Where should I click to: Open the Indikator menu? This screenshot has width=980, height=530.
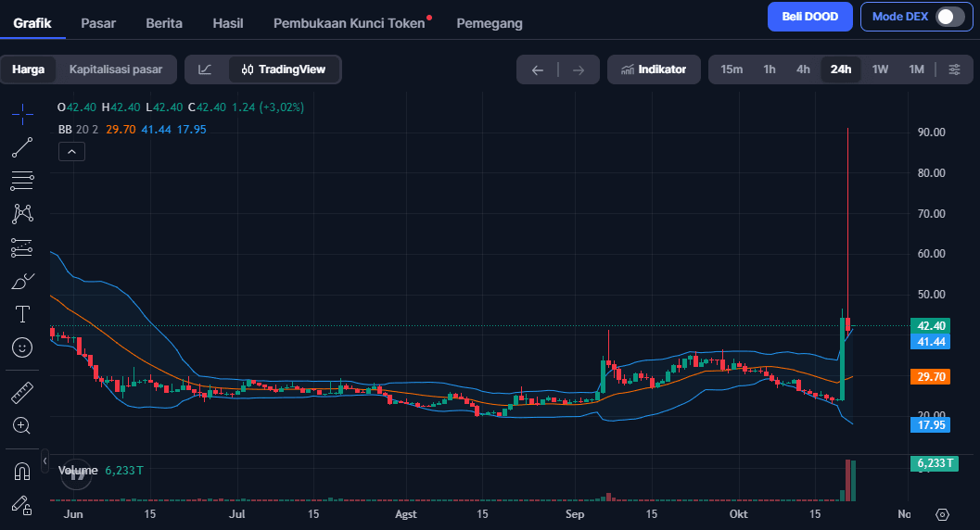pyautogui.click(x=654, y=69)
